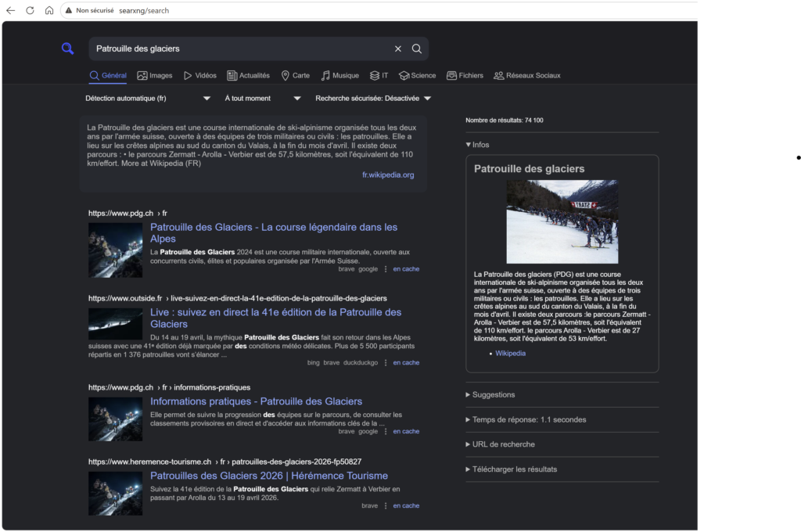Viewport: 801px width, 532px height.
Task: Select the Fichiers category icon
Action: (x=451, y=75)
